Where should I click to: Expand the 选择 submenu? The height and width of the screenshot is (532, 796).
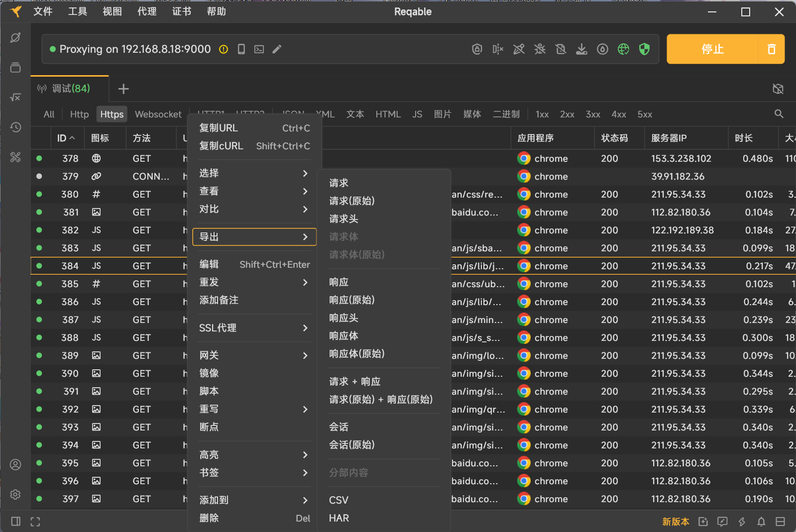point(254,173)
